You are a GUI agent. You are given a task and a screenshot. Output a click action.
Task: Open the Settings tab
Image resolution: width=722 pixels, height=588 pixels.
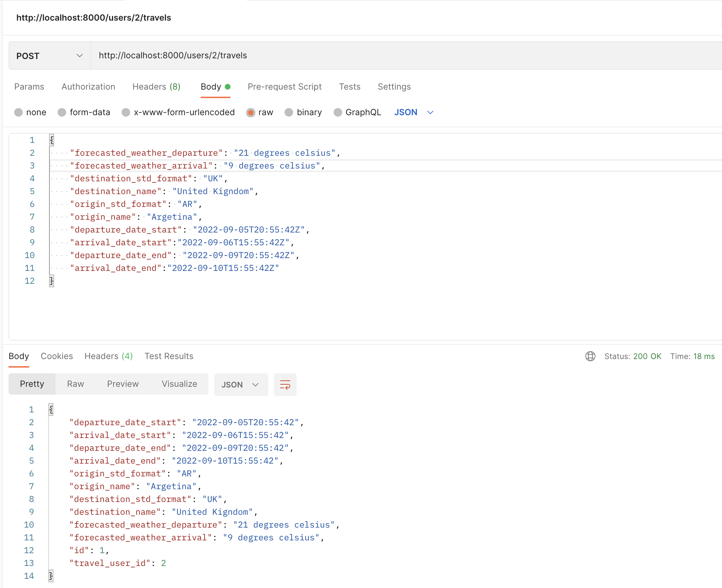pyautogui.click(x=394, y=87)
